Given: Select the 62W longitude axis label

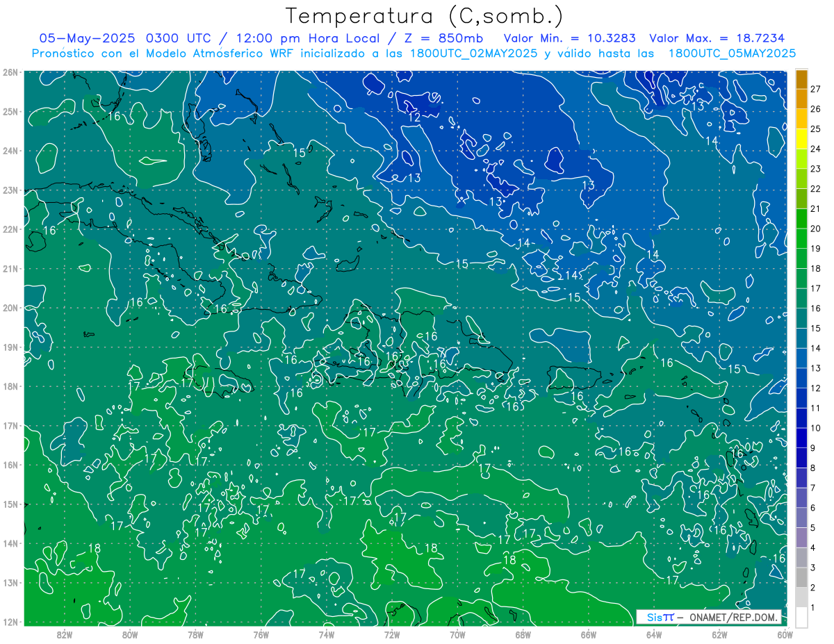Looking at the screenshot, I should (x=719, y=634).
